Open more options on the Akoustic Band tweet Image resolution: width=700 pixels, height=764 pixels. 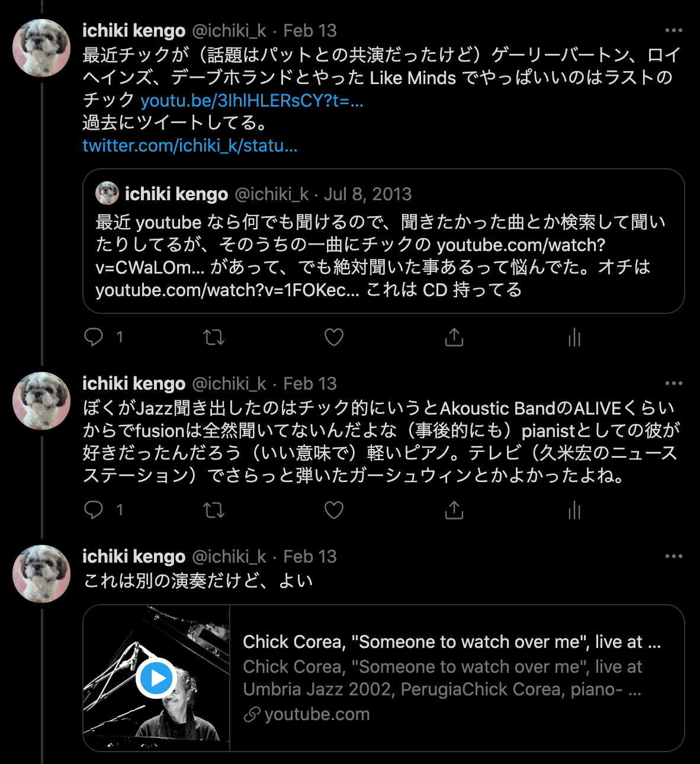(674, 383)
